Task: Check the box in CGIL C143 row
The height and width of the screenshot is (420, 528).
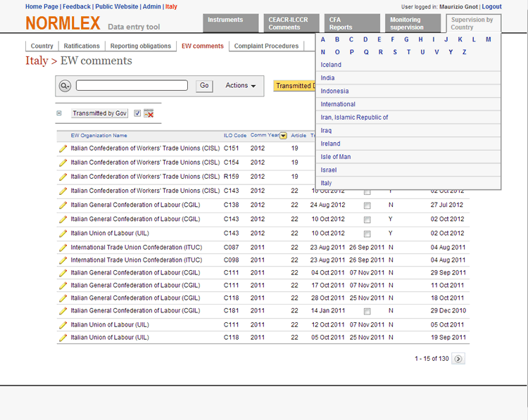Action: coord(367,219)
